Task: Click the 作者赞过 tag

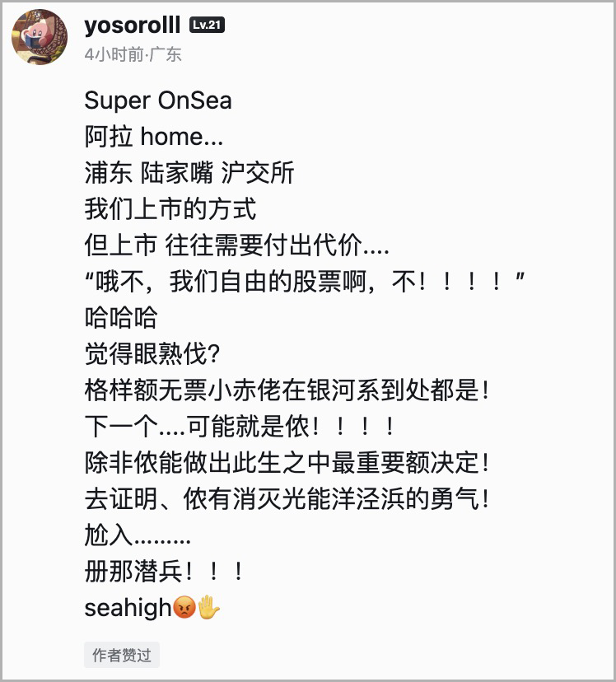Action: (122, 656)
